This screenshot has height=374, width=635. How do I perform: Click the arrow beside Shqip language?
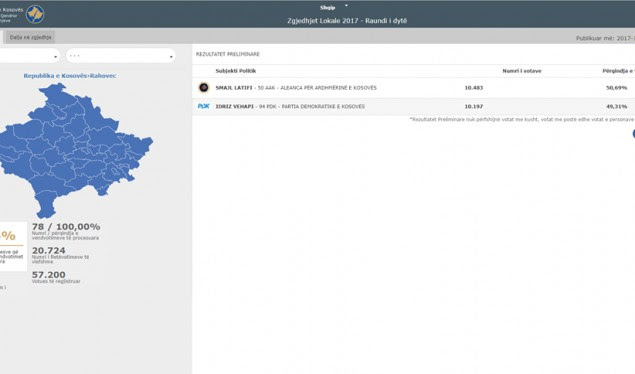[x=346, y=6]
